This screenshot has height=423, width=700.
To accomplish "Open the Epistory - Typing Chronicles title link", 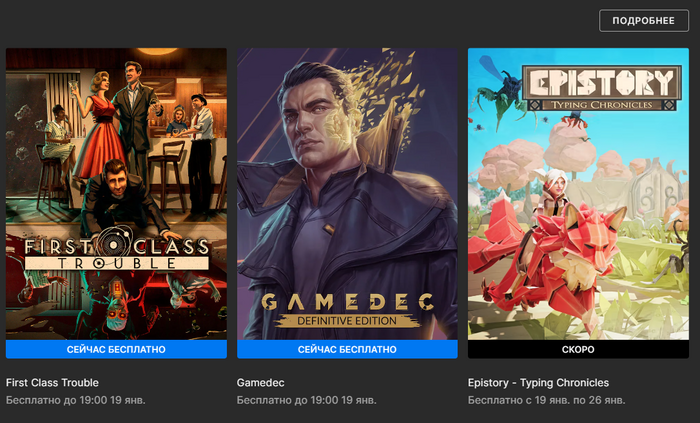I will click(x=538, y=382).
